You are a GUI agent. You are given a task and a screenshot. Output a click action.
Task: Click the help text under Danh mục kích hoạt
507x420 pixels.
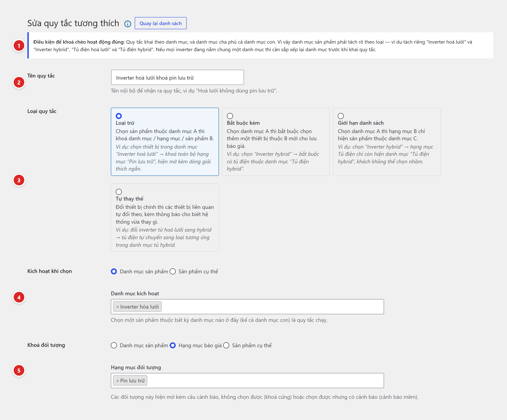[219, 320]
